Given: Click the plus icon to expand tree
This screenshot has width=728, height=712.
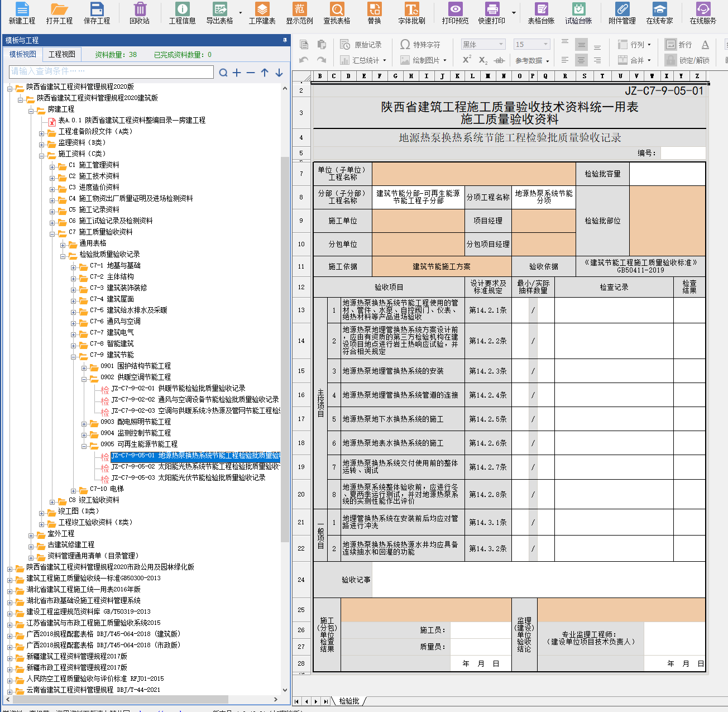Looking at the screenshot, I should [x=237, y=73].
